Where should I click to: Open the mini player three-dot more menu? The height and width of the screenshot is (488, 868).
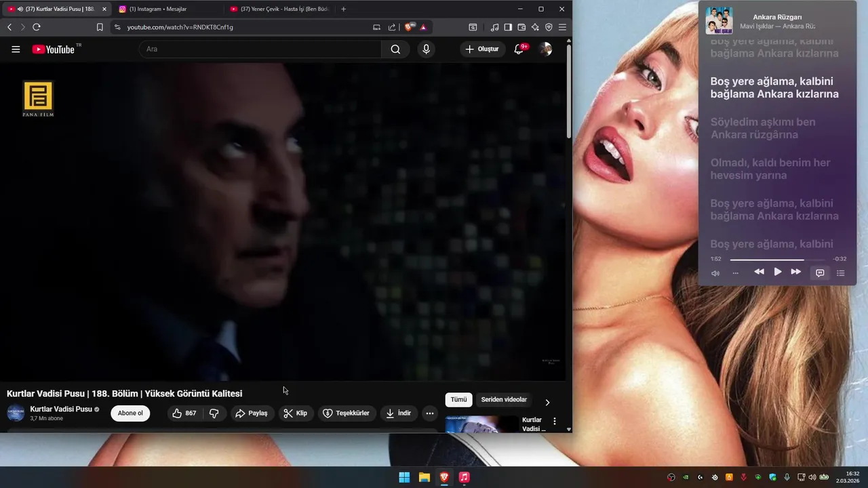[x=736, y=273]
